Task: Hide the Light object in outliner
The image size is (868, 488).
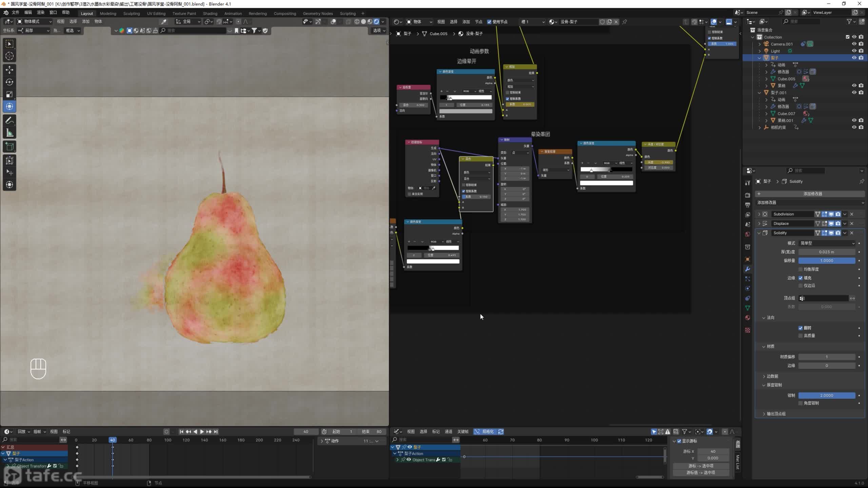Action: coord(854,51)
